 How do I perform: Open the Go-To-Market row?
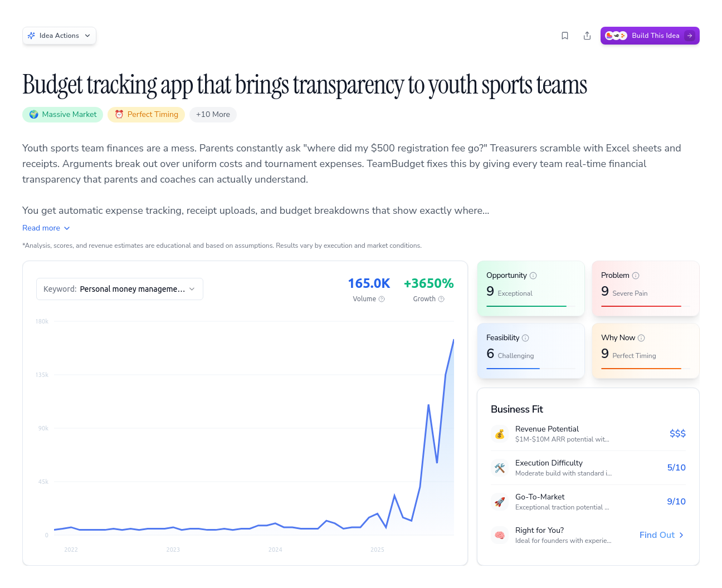pos(588,502)
